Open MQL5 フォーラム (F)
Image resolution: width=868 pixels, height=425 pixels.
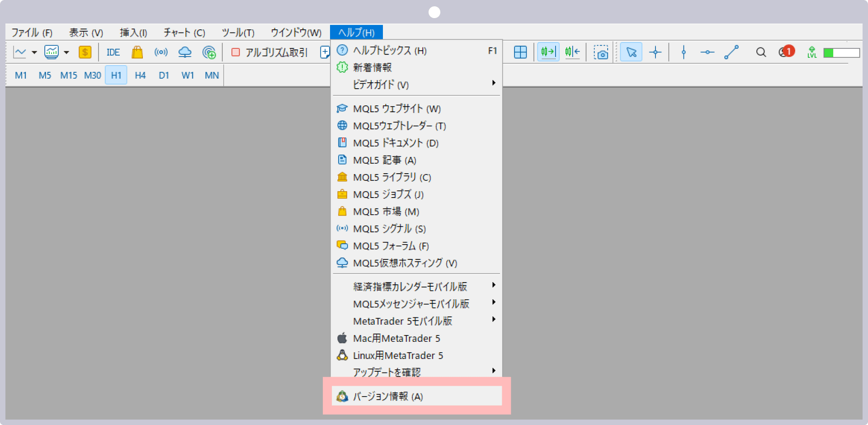(416, 246)
